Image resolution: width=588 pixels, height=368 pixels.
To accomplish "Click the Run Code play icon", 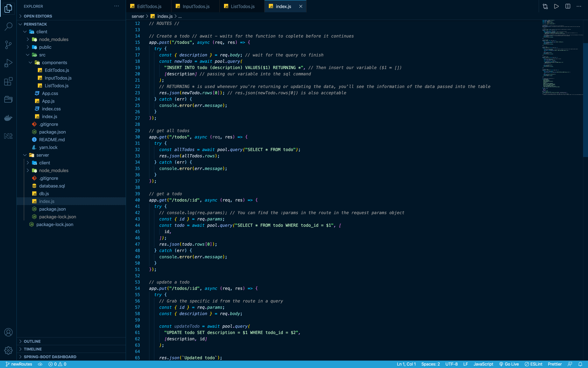I will coord(556,6).
